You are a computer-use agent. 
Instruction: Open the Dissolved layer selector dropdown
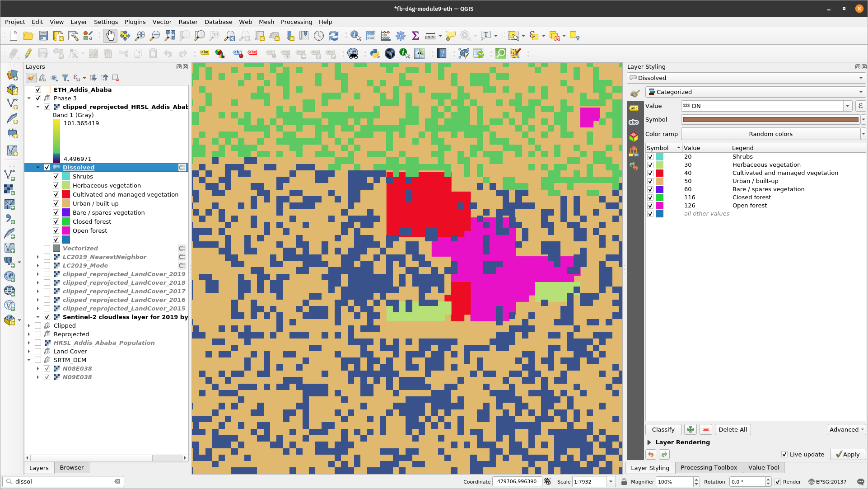pos(747,78)
